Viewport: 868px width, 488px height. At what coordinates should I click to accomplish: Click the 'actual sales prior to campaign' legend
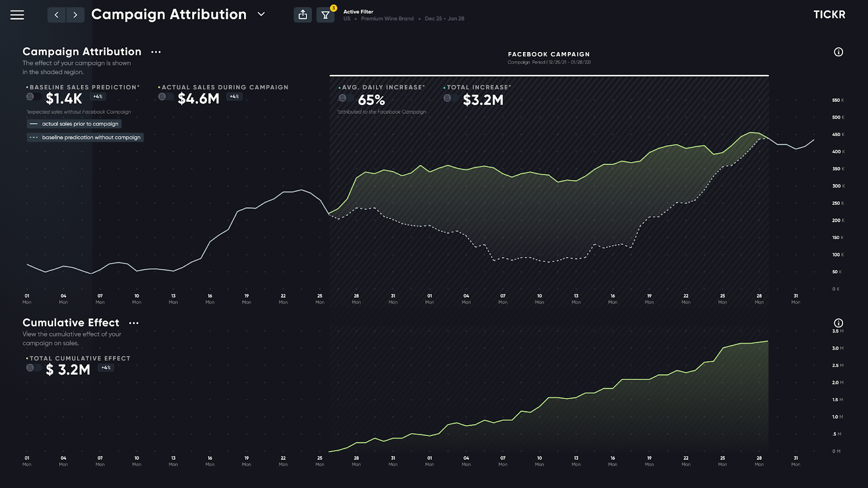74,124
